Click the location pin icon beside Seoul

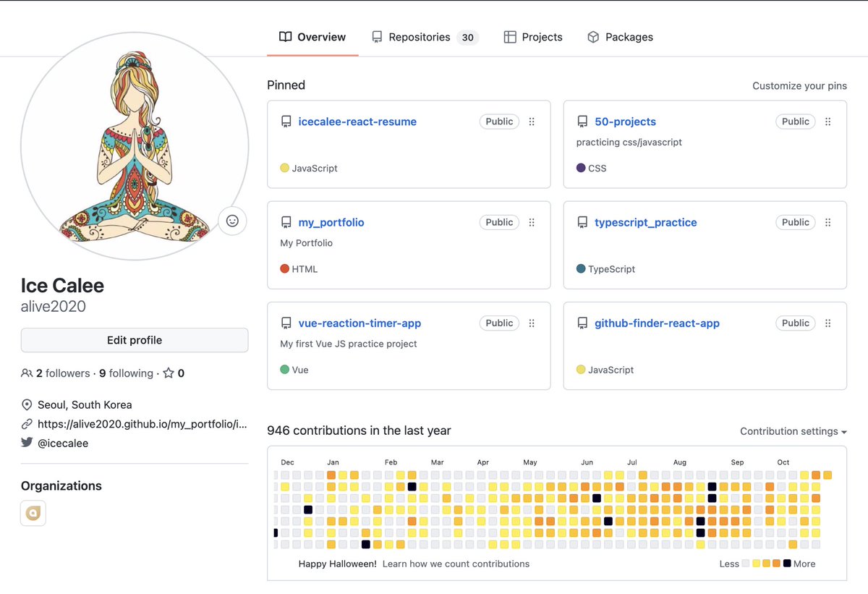tap(27, 404)
